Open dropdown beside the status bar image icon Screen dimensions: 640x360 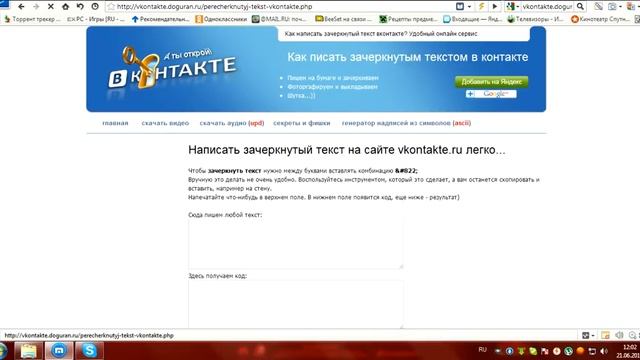(x=593, y=335)
